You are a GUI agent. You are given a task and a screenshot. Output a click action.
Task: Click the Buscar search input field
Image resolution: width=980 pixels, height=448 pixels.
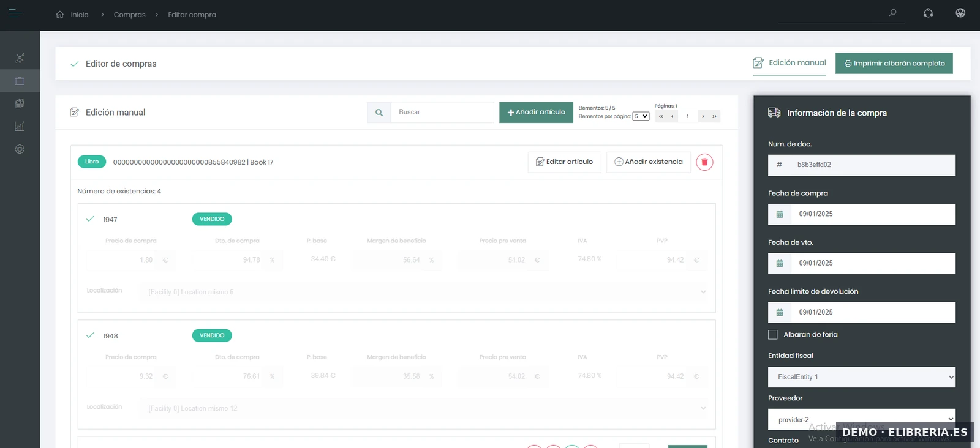click(x=442, y=113)
